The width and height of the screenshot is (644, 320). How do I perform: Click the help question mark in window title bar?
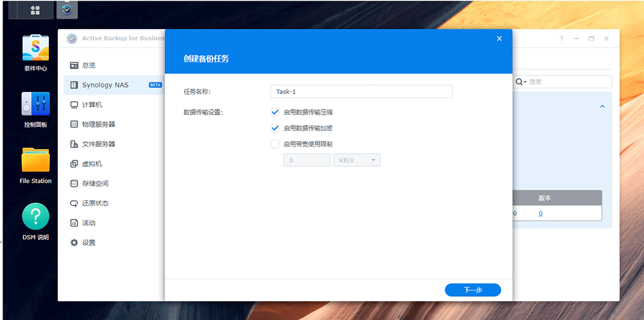pos(562,39)
